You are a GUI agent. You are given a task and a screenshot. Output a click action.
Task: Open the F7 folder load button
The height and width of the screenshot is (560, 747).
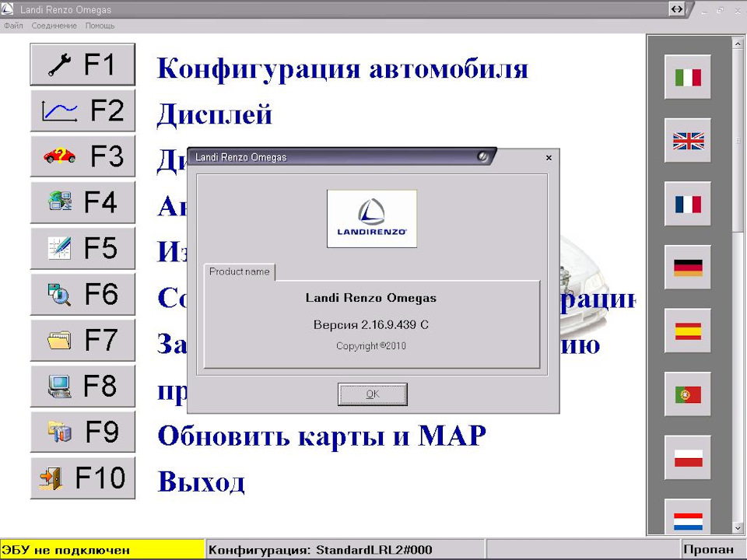(x=82, y=340)
